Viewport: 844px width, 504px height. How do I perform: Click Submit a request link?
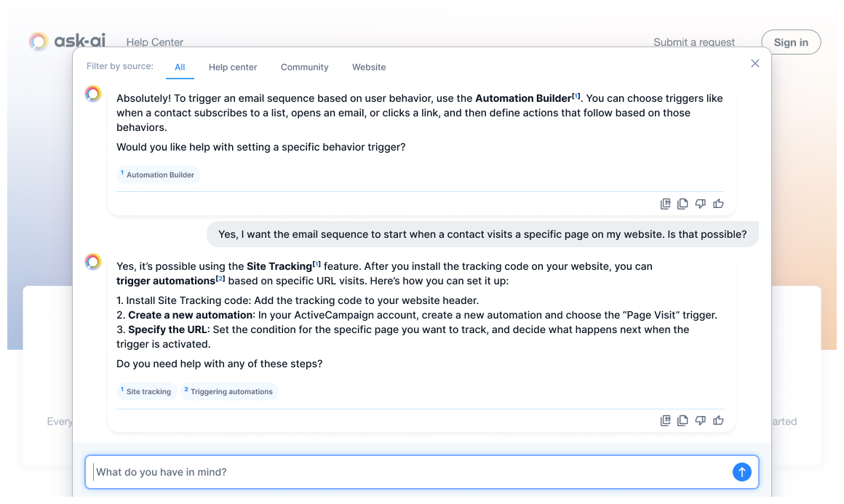click(x=694, y=42)
